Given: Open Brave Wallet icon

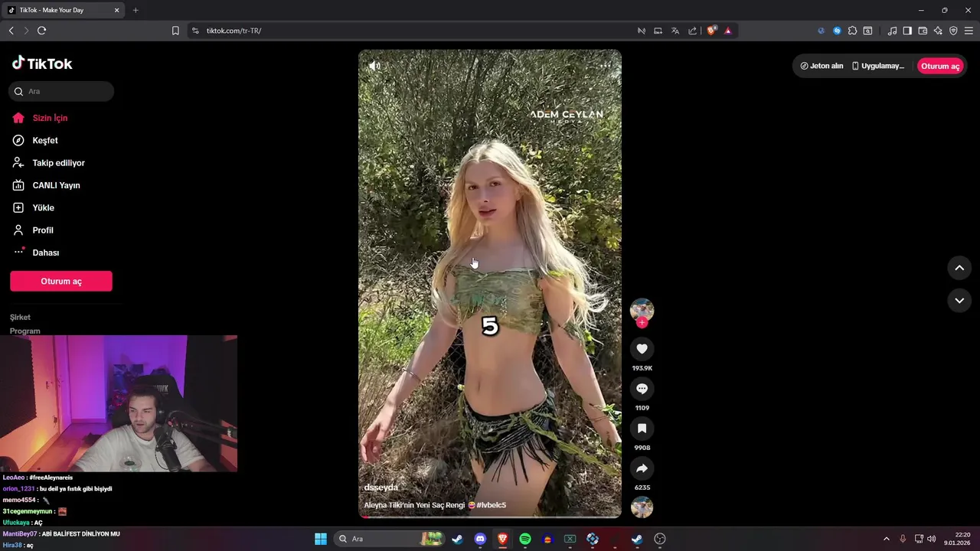Looking at the screenshot, I should pyautogui.click(x=923, y=31).
